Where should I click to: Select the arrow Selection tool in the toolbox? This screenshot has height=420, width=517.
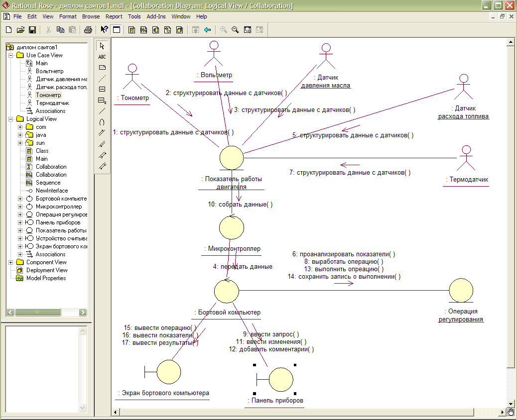[102, 46]
